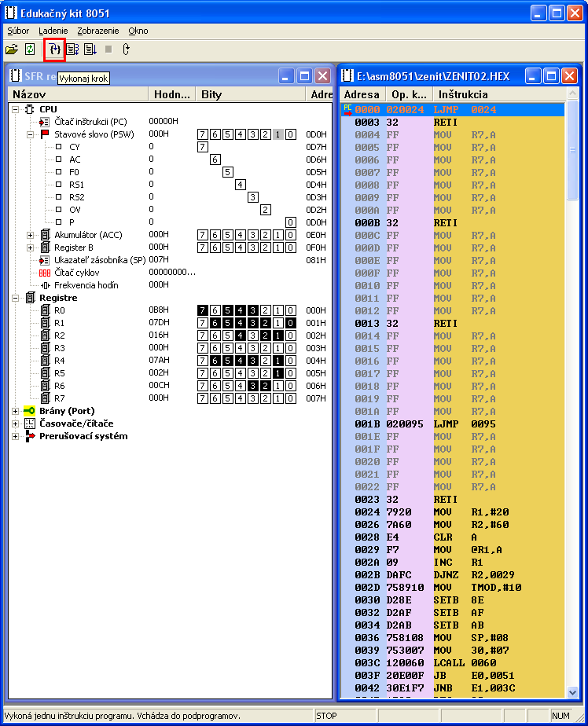Select the Frekvencia hodín crystal icon
This screenshot has height=726, width=588.
coord(45,285)
